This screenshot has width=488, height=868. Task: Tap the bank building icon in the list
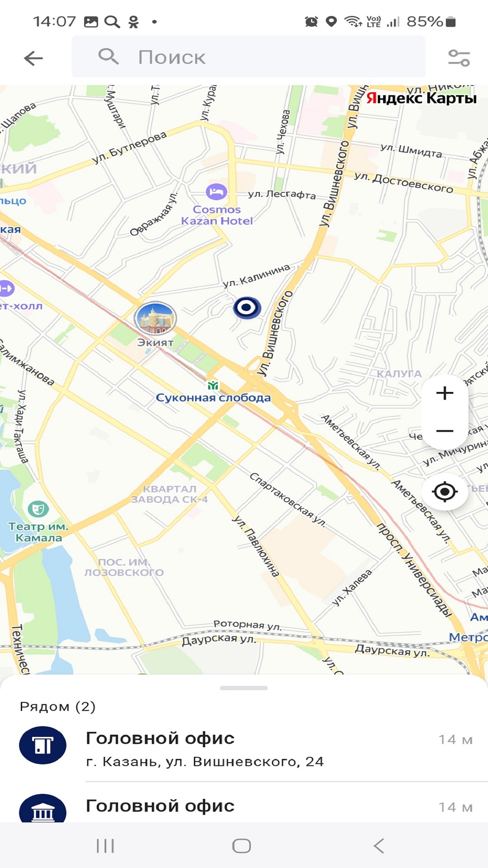(x=42, y=808)
